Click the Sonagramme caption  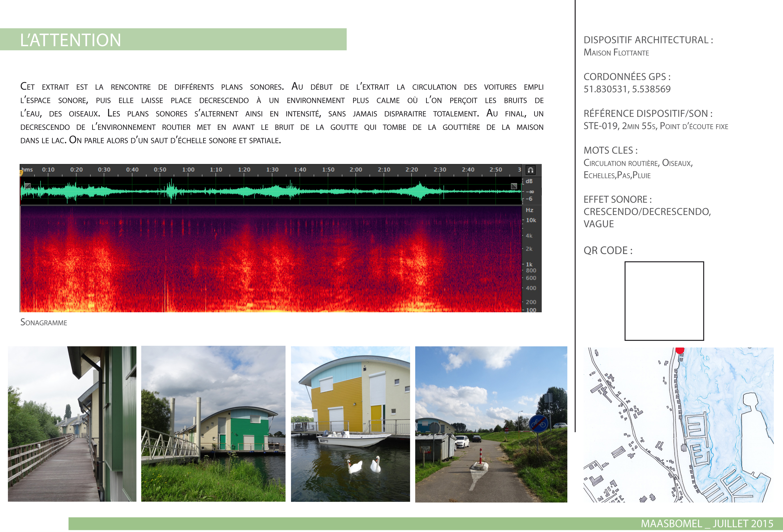(x=44, y=322)
